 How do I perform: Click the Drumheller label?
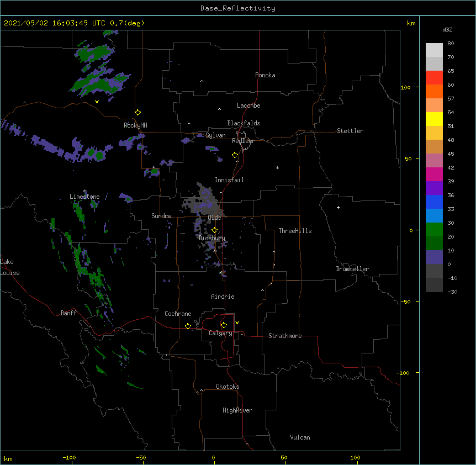click(352, 269)
